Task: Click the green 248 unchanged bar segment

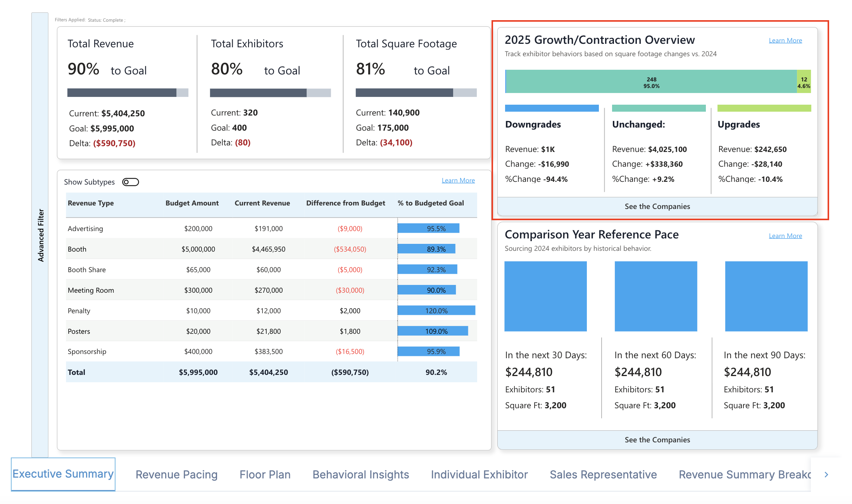Action: click(651, 82)
